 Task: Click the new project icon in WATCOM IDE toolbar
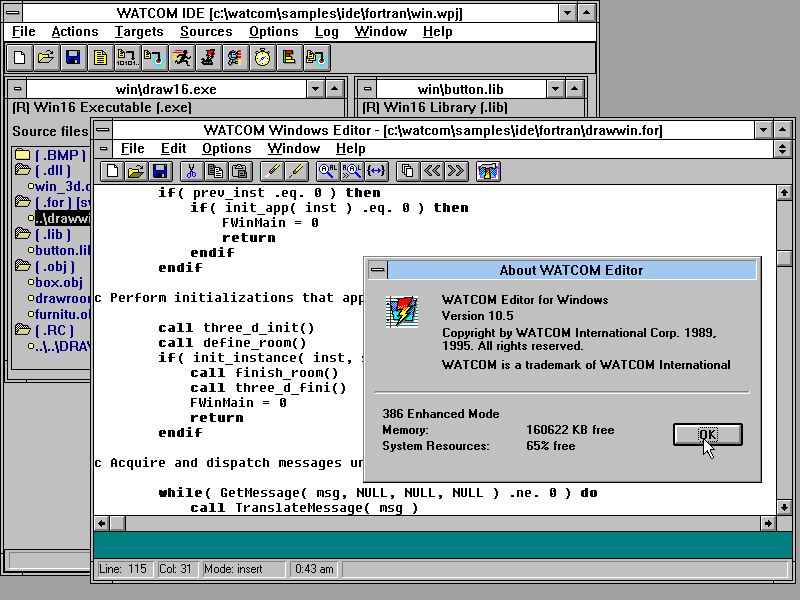tap(19, 57)
